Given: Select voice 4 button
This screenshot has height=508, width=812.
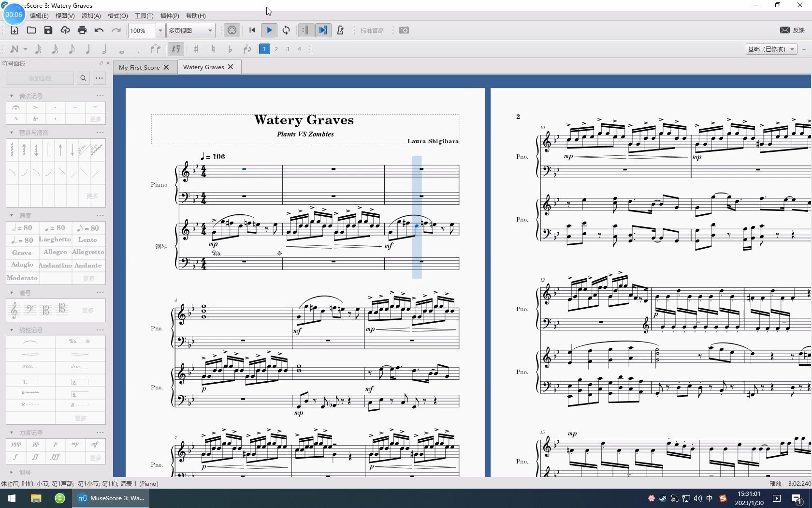Looking at the screenshot, I should click(x=299, y=49).
